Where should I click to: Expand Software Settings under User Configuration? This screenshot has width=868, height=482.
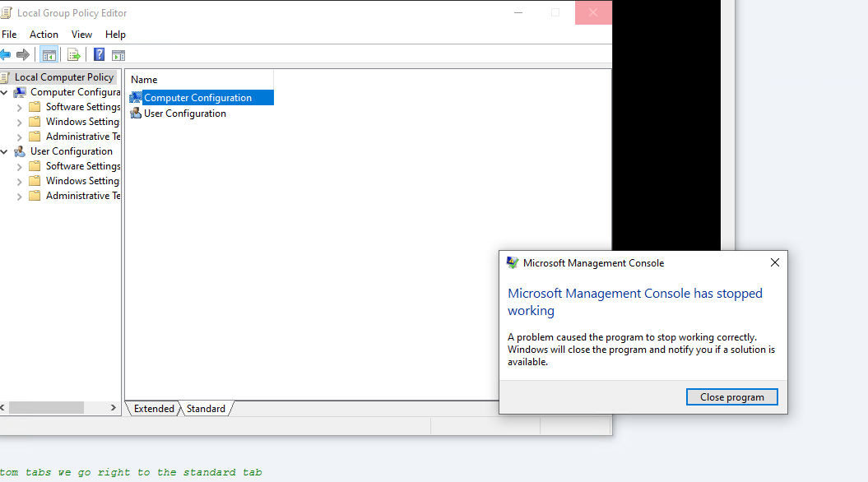point(20,167)
